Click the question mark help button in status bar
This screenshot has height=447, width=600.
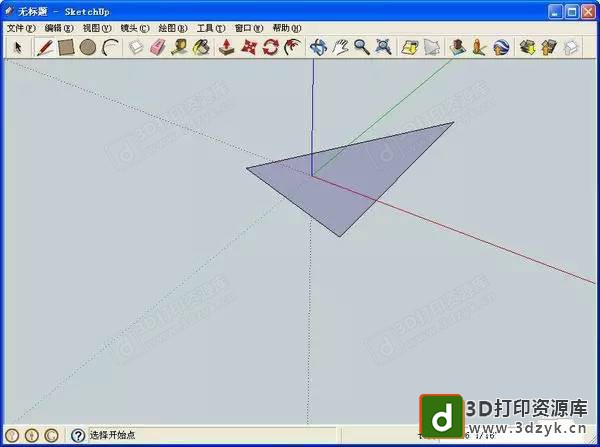click(x=77, y=436)
